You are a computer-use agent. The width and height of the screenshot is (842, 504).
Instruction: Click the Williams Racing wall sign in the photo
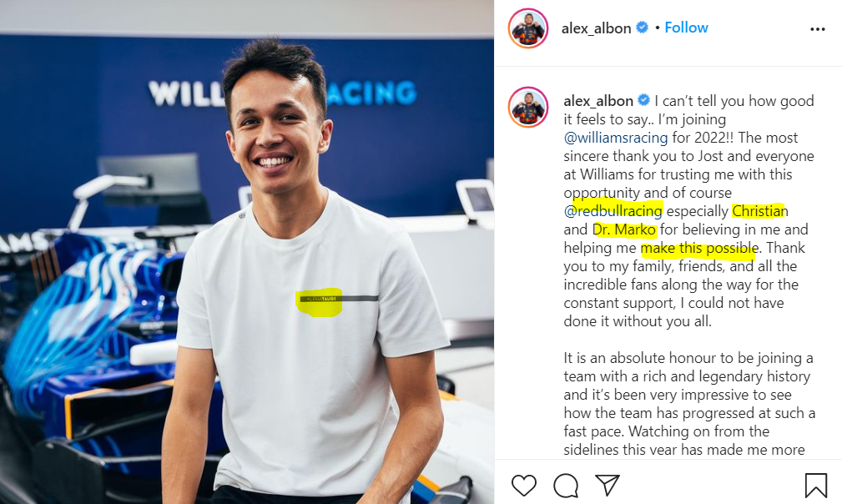282,93
